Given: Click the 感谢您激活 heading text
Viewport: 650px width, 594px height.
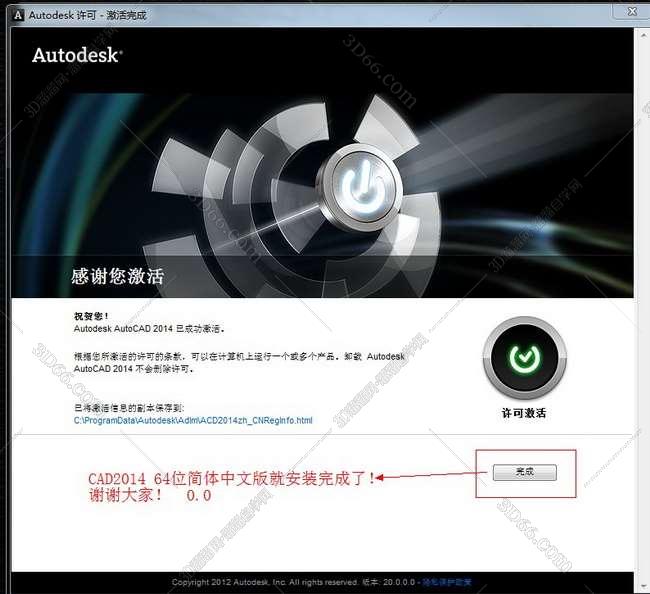Looking at the screenshot, I should click(x=117, y=276).
